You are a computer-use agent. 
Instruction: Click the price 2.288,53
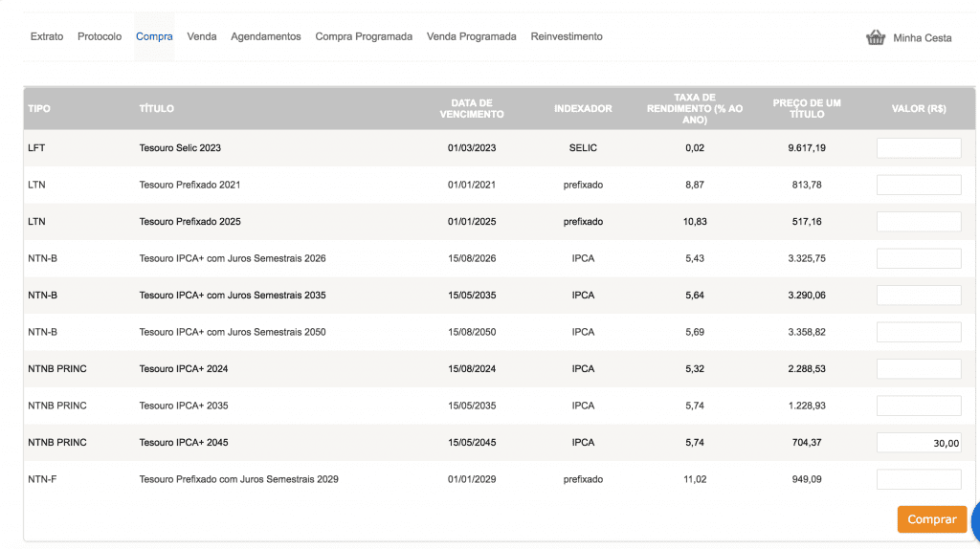(806, 369)
